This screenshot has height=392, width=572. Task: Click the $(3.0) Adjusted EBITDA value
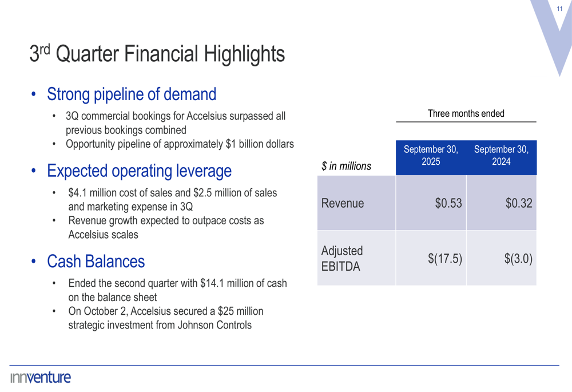pyautogui.click(x=518, y=259)
